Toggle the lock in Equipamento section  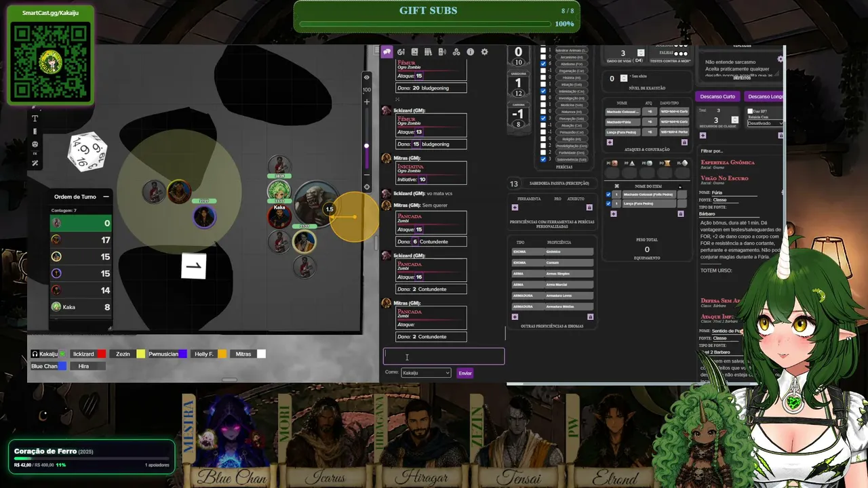click(680, 213)
